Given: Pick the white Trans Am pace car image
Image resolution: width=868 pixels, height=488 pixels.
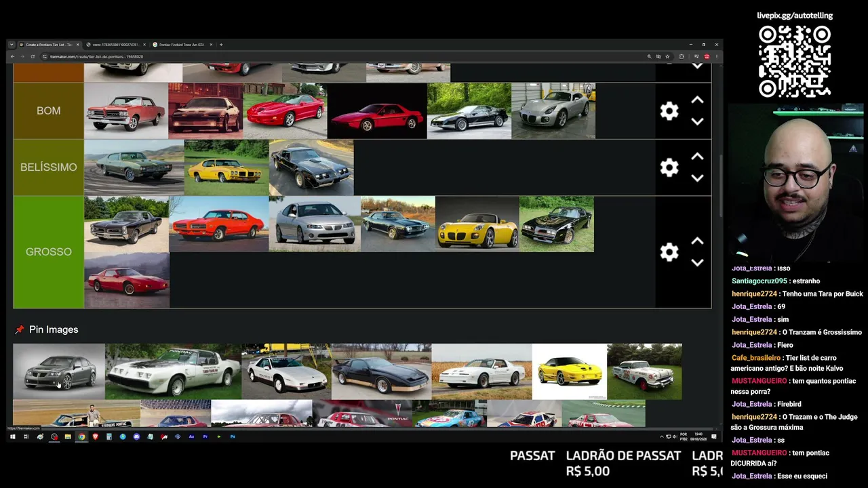Looking at the screenshot, I should [174, 371].
